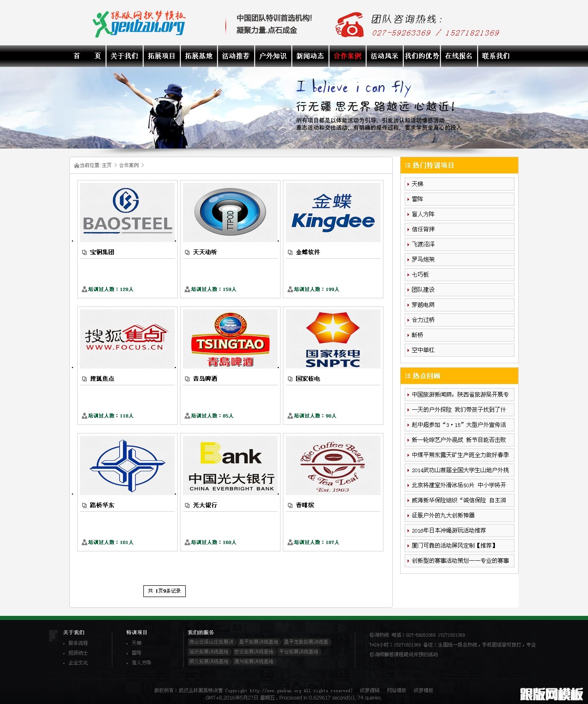Click footer 织梦源码 link
588x704 pixels.
[x=370, y=691]
